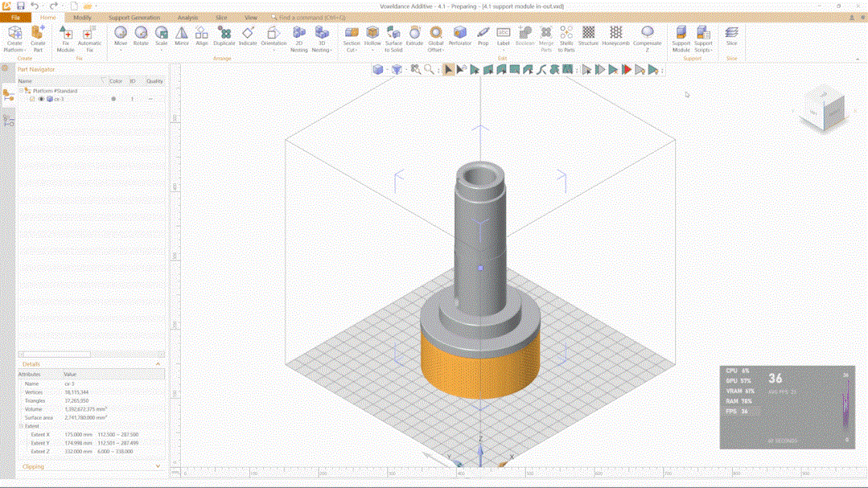Expand the Clipping panel

pos(158,466)
